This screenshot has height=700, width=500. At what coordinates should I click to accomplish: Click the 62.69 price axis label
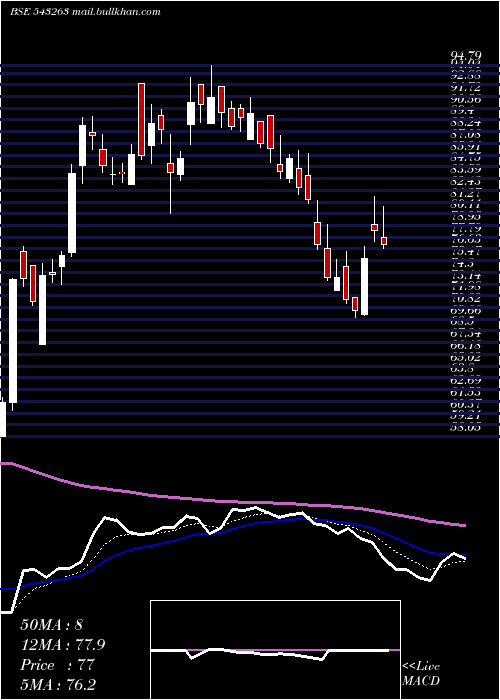(x=466, y=381)
